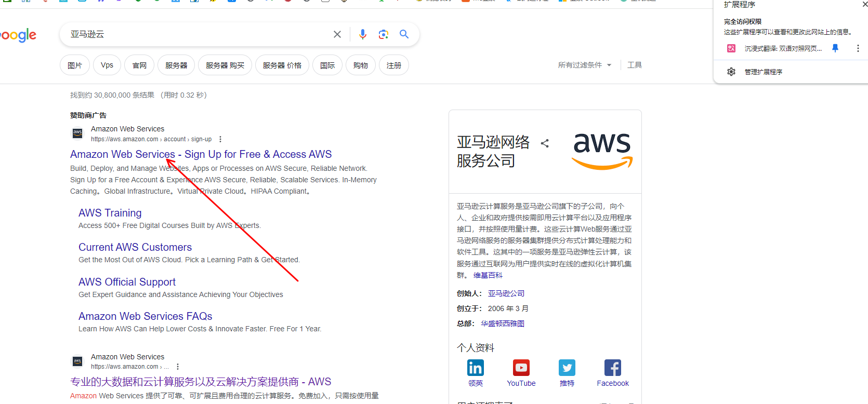Open the AWS Training sitelink
The width and height of the screenshot is (868, 404).
(x=110, y=213)
